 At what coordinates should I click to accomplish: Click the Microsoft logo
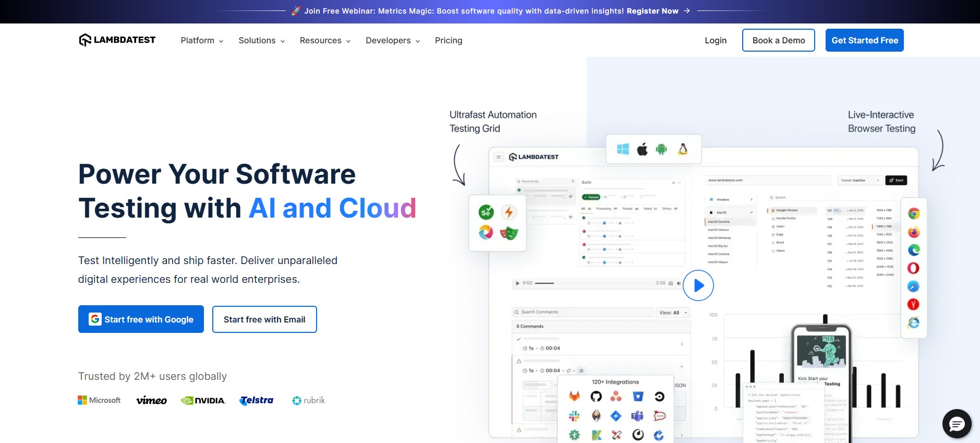pyautogui.click(x=99, y=400)
